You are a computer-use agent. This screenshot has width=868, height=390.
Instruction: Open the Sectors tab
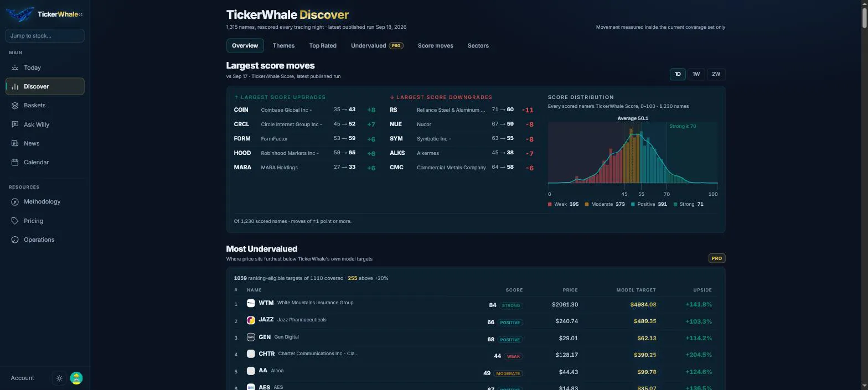pyautogui.click(x=478, y=45)
